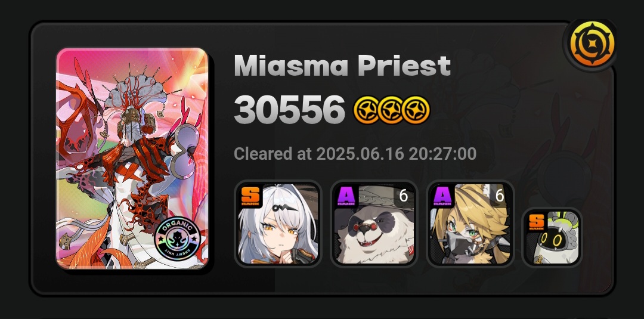This screenshot has width=644, height=319.
Task: Click the first gold star medal
Action: pyautogui.click(x=367, y=110)
